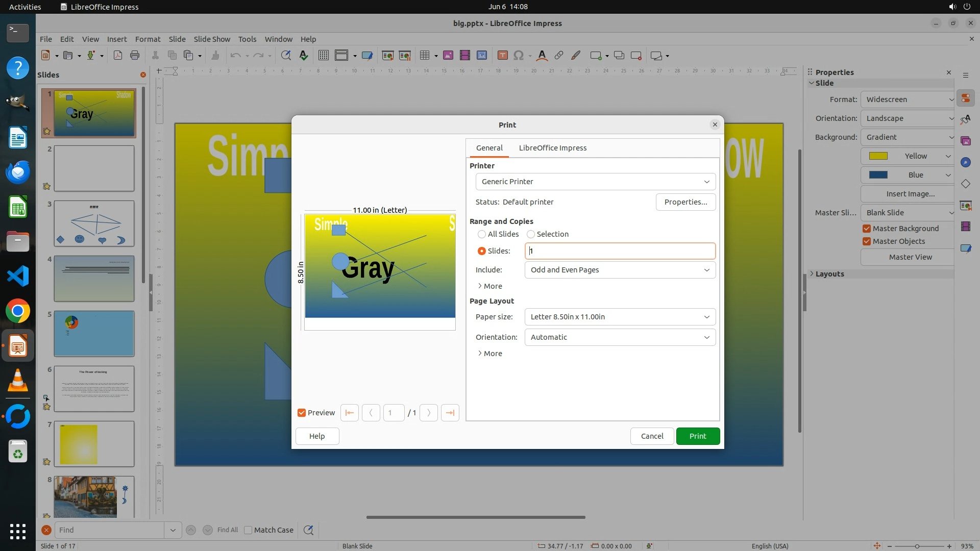Launch VLC from the dock

(18, 381)
